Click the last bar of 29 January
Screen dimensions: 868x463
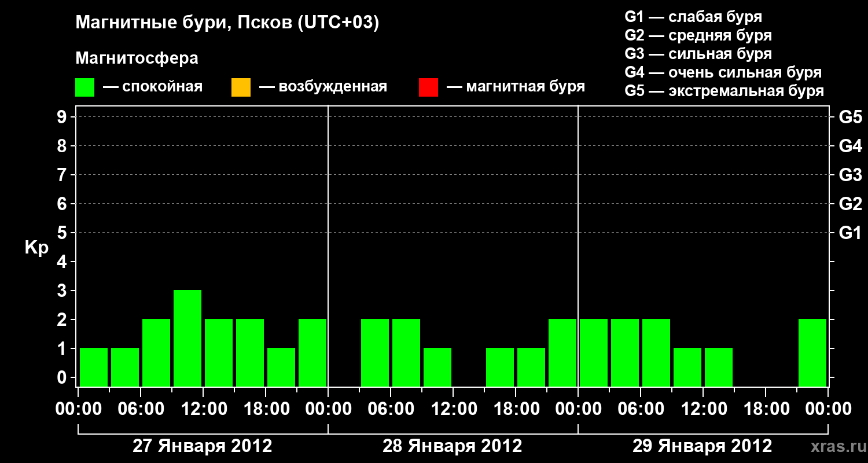click(812, 352)
